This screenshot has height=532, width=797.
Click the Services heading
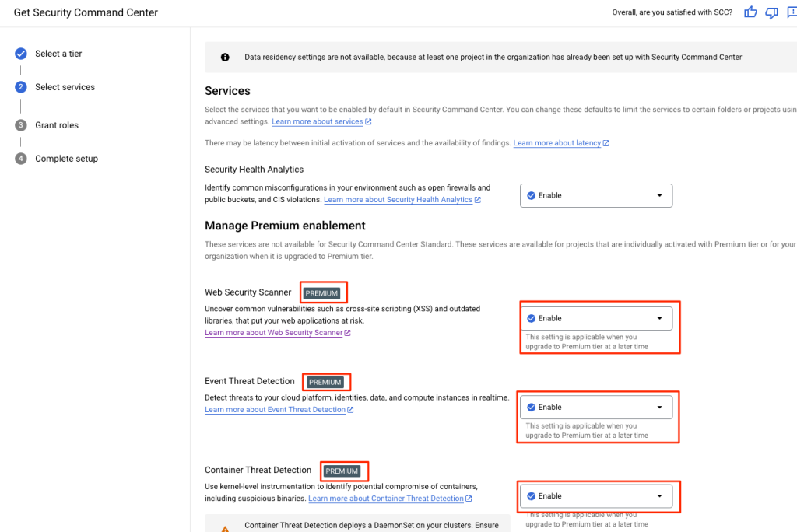tap(228, 91)
